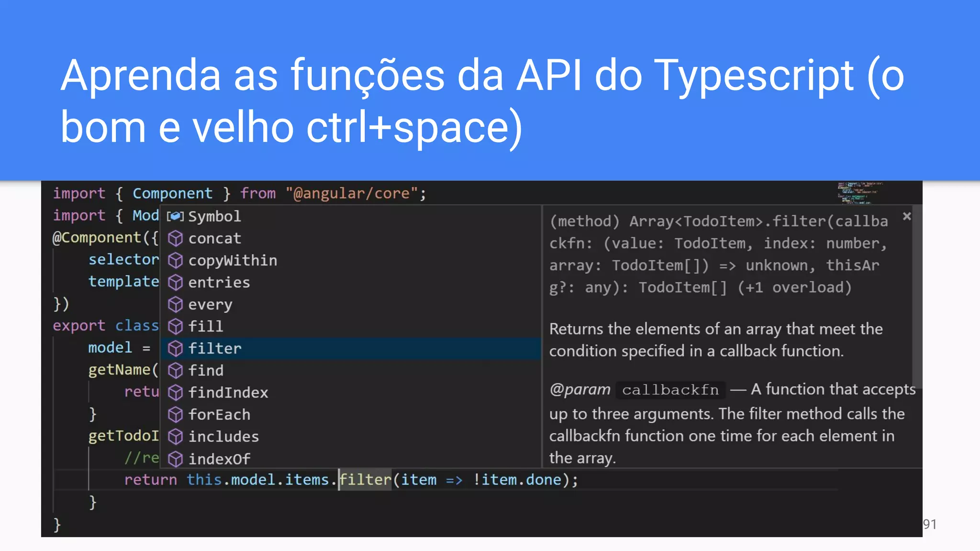The height and width of the screenshot is (551, 980).
Task: Click the filter method cube icon
Action: [176, 348]
